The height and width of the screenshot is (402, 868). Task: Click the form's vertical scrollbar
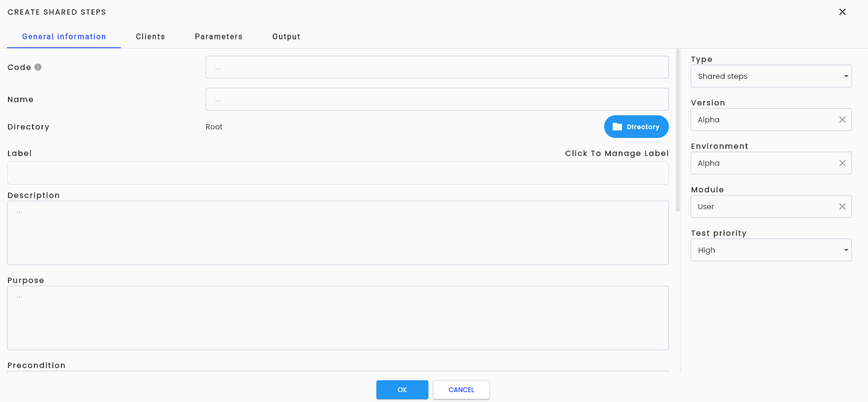tap(678, 130)
